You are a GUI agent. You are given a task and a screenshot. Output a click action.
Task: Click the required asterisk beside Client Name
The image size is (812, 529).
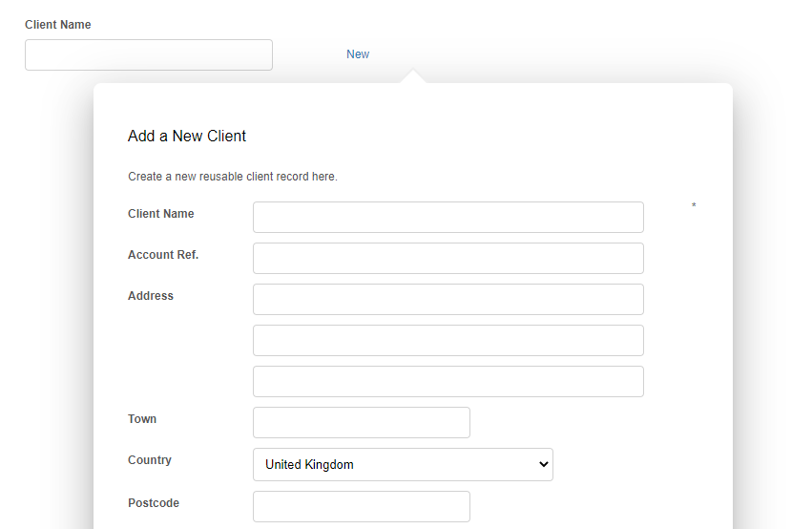(694, 206)
